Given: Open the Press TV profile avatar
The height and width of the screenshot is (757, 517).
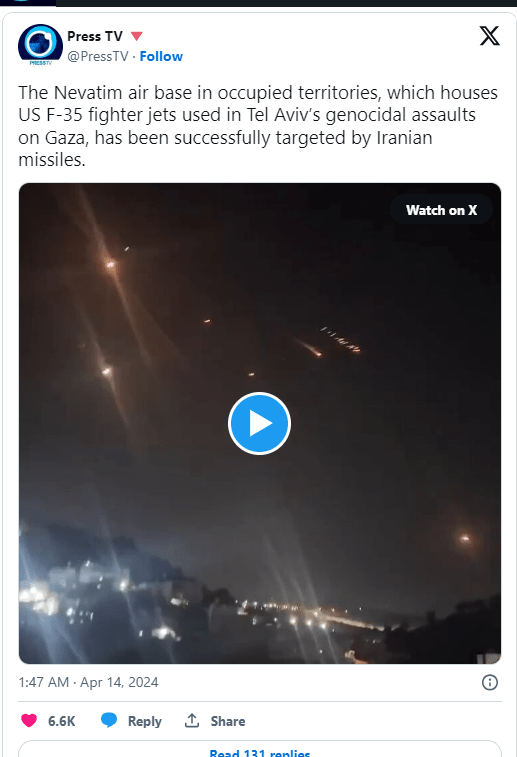Looking at the screenshot, I should point(40,45).
